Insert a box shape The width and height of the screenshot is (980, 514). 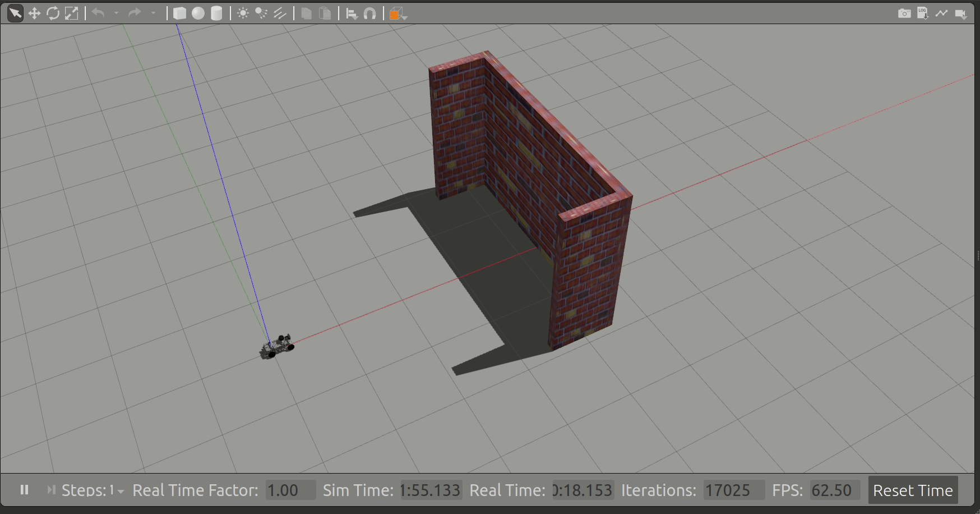pos(179,13)
